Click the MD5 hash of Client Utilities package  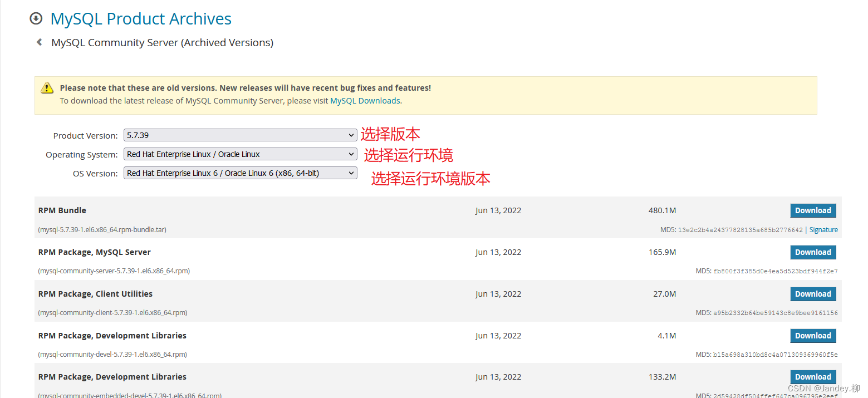pyautogui.click(x=776, y=313)
